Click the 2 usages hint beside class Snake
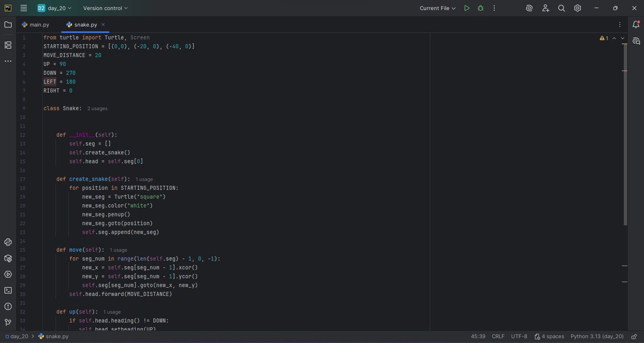Viewport: 644px width, 343px height. tap(97, 108)
